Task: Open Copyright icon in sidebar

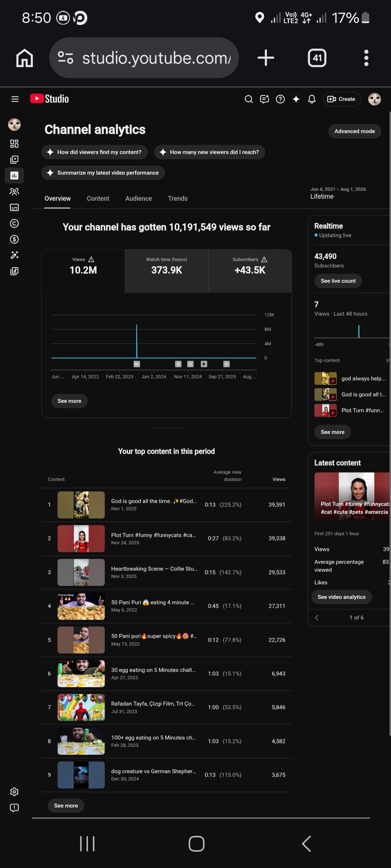Action: (14, 224)
